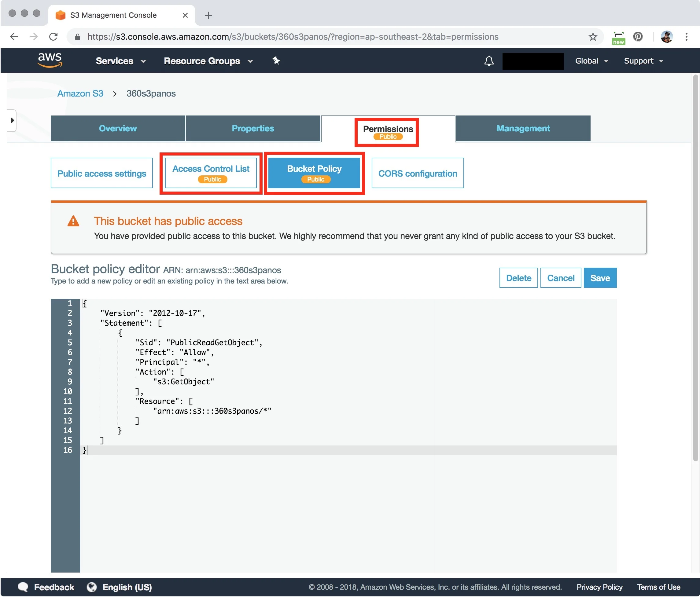This screenshot has width=700, height=597.
Task: Open the Support dropdown menu
Action: (643, 61)
